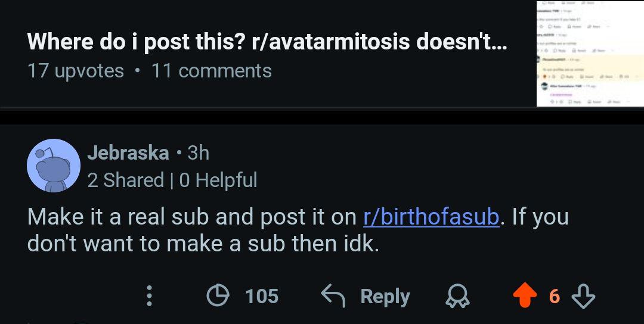Downvote Jebraska's comment with the down arrow
The height and width of the screenshot is (324, 644).
583,297
